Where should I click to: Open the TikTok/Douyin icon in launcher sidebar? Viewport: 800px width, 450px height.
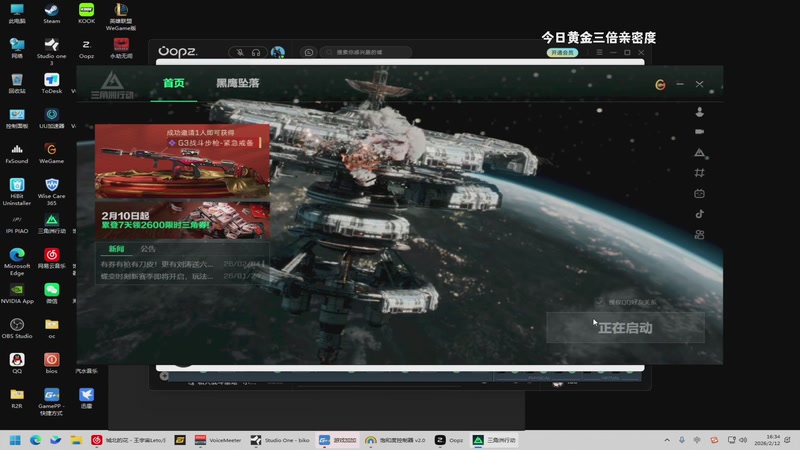click(699, 214)
